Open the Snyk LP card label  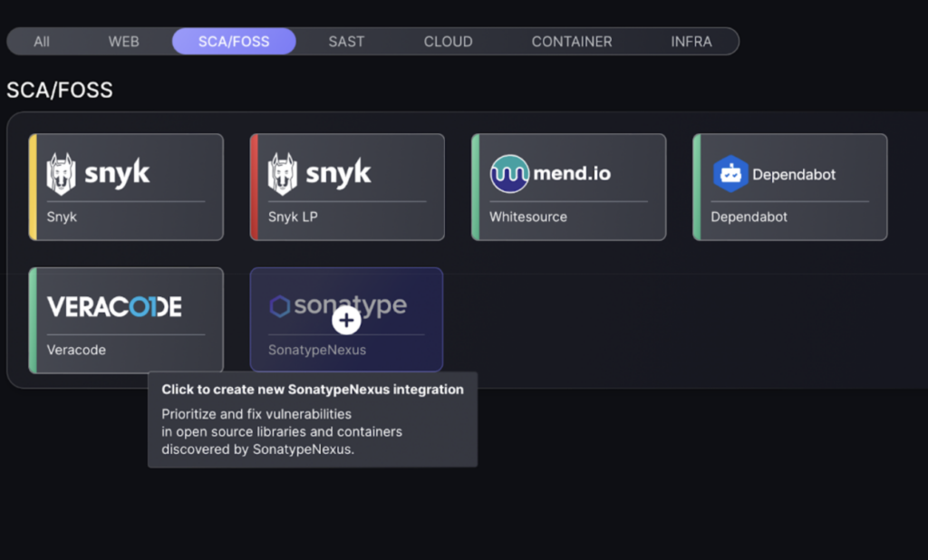(293, 217)
